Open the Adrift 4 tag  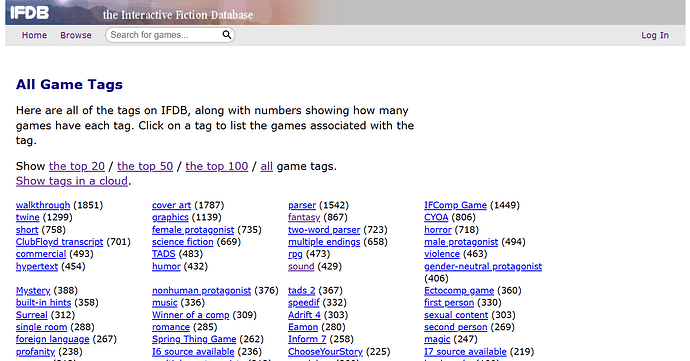pyautogui.click(x=305, y=315)
